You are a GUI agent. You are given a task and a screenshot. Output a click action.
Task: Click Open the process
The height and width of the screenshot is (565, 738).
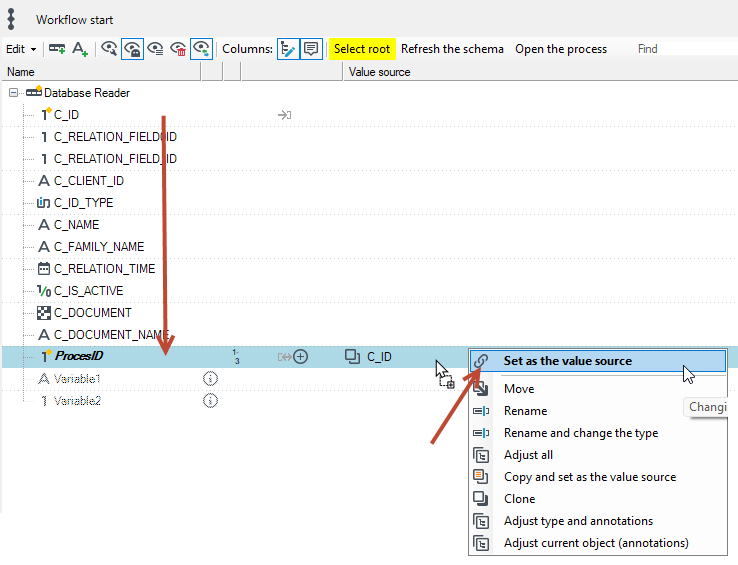click(561, 49)
